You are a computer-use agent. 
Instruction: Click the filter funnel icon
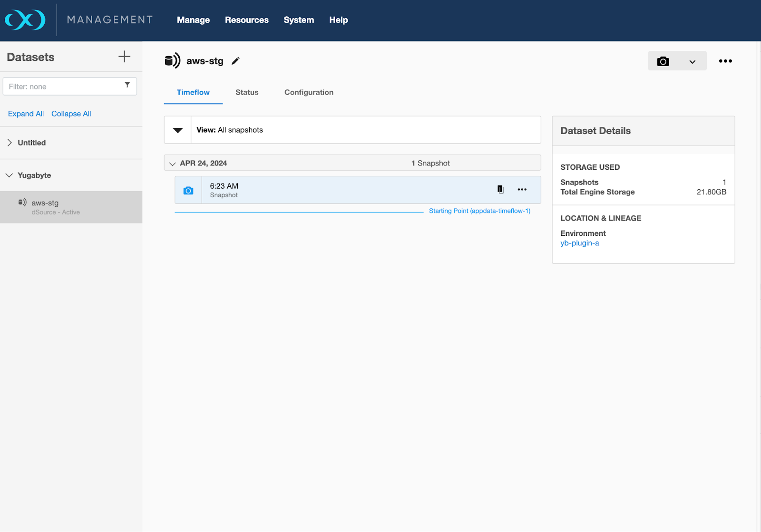[x=127, y=85]
